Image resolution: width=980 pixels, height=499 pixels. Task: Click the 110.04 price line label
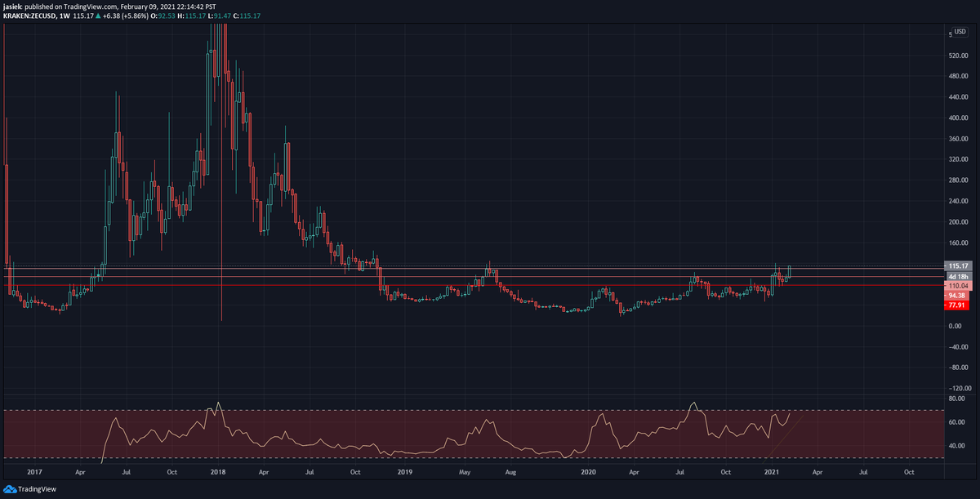pyautogui.click(x=957, y=287)
